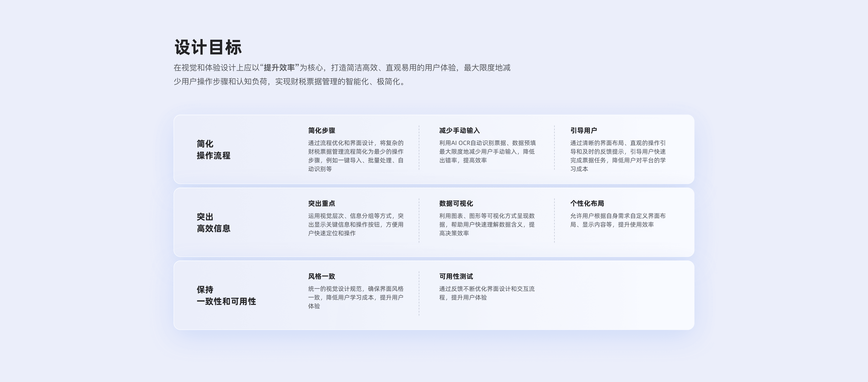Click the 引导用户 heading
The height and width of the screenshot is (382, 868).
(583, 130)
